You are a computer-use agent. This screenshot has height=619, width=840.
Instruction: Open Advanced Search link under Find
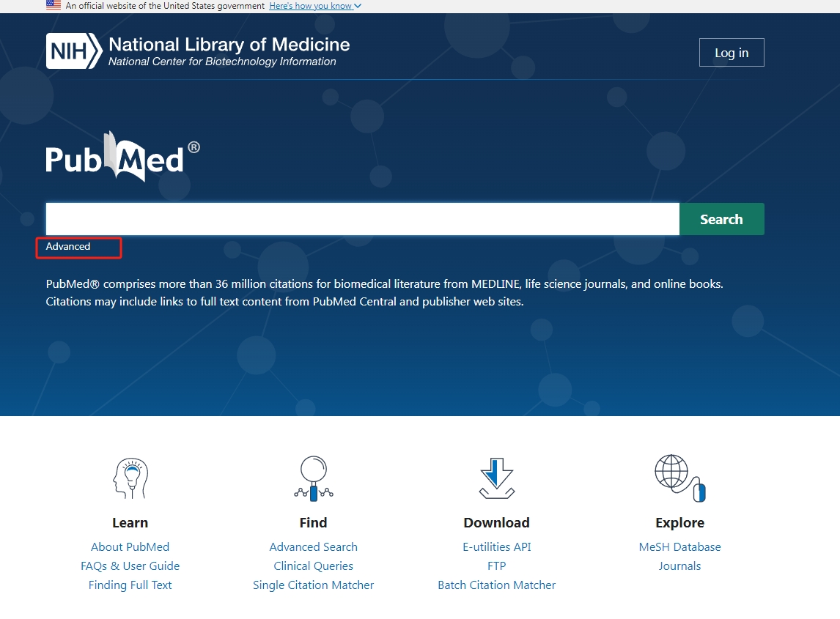click(x=314, y=546)
